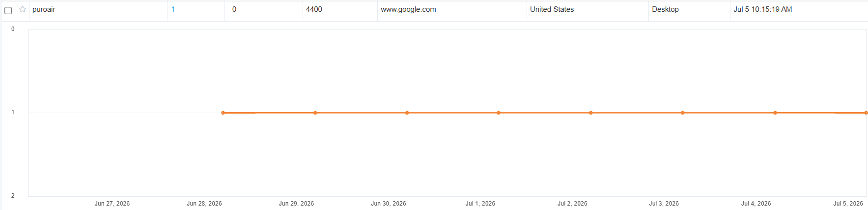Select chart data point near Jun 29, 2026
868x210 pixels.
(315, 113)
